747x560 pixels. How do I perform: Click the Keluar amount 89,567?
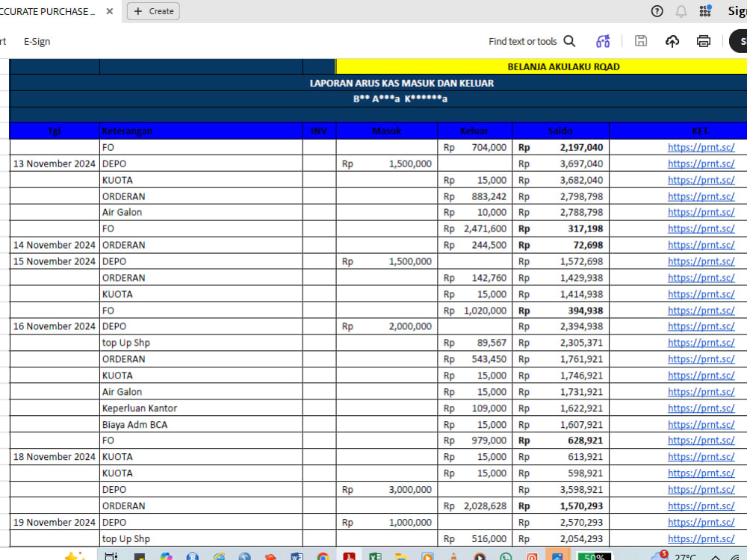(492, 343)
